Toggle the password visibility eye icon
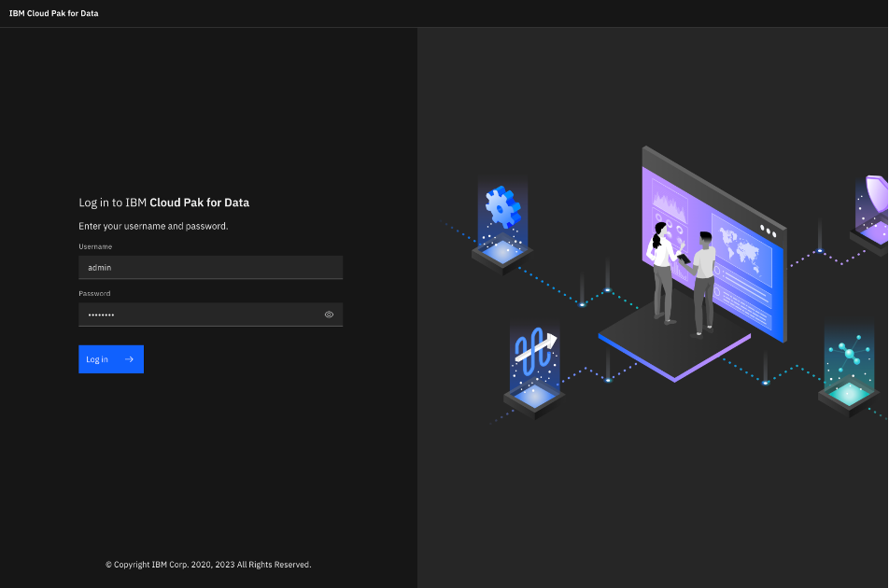 pos(329,315)
